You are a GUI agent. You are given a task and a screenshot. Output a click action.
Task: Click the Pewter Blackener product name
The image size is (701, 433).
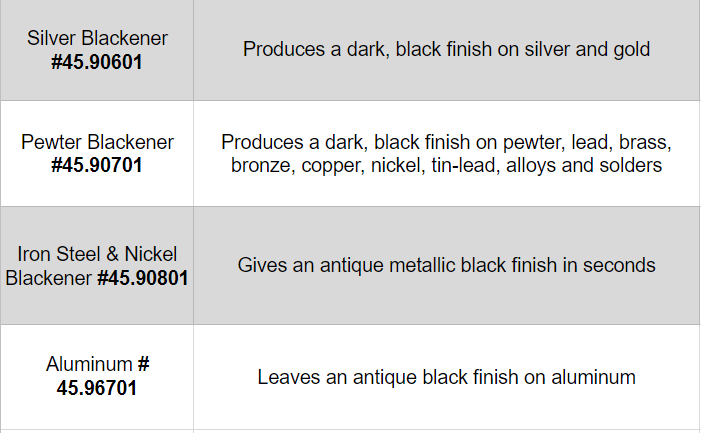click(97, 142)
